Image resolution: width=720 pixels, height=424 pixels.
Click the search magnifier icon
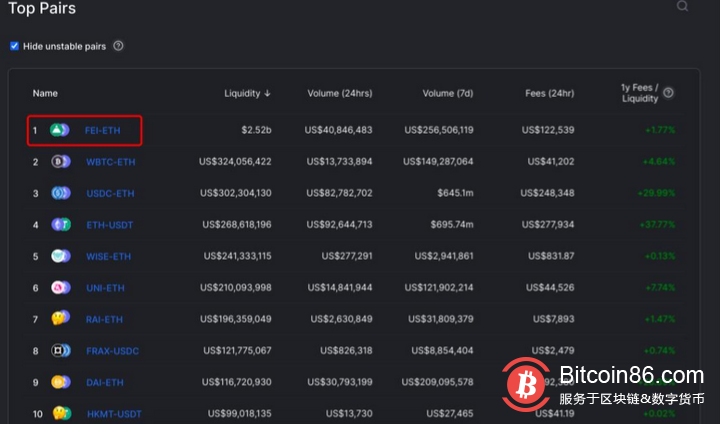[683, 6]
